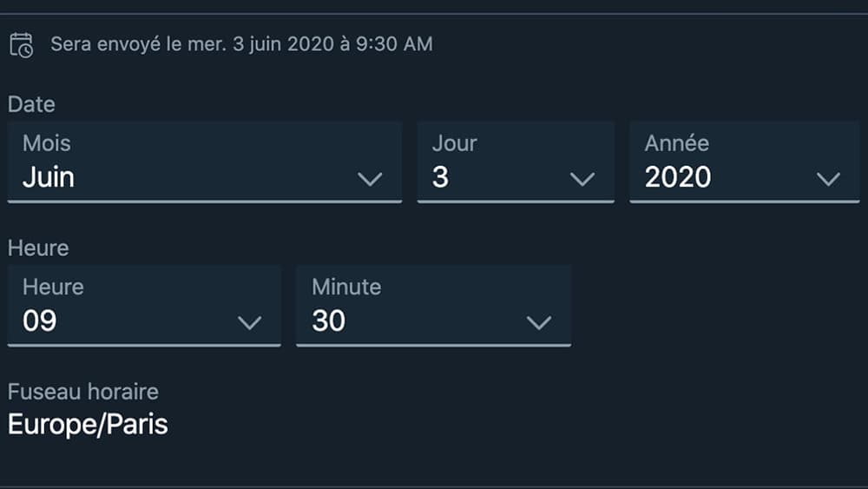Viewport: 868px width, 489px height.
Task: Open the Mois dropdown chevron arrow
Action: pyautogui.click(x=370, y=179)
